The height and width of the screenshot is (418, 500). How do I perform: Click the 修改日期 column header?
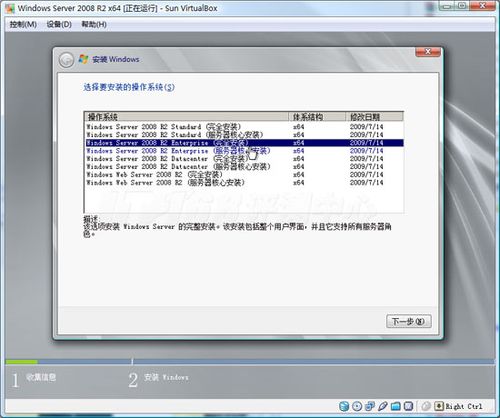[374, 117]
